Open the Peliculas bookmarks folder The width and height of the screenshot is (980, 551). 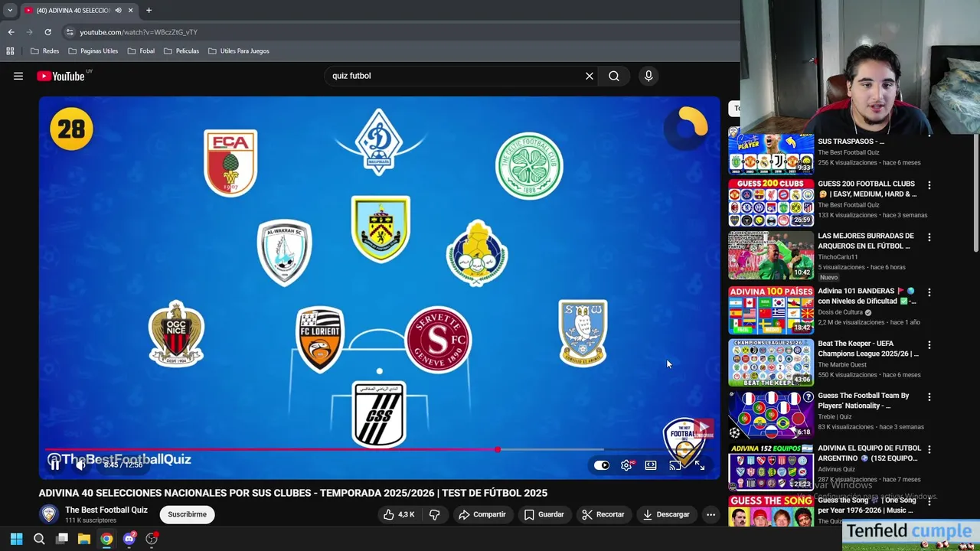(181, 51)
